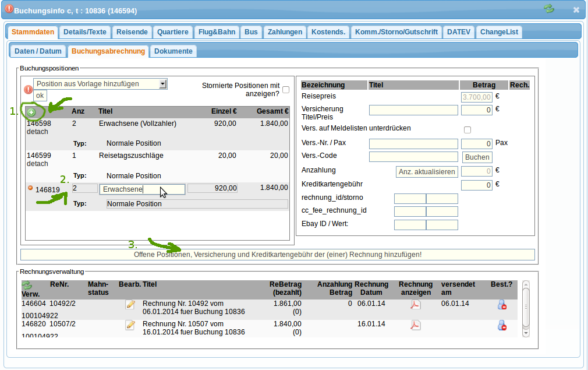Click the green add position plus icon

31,112
